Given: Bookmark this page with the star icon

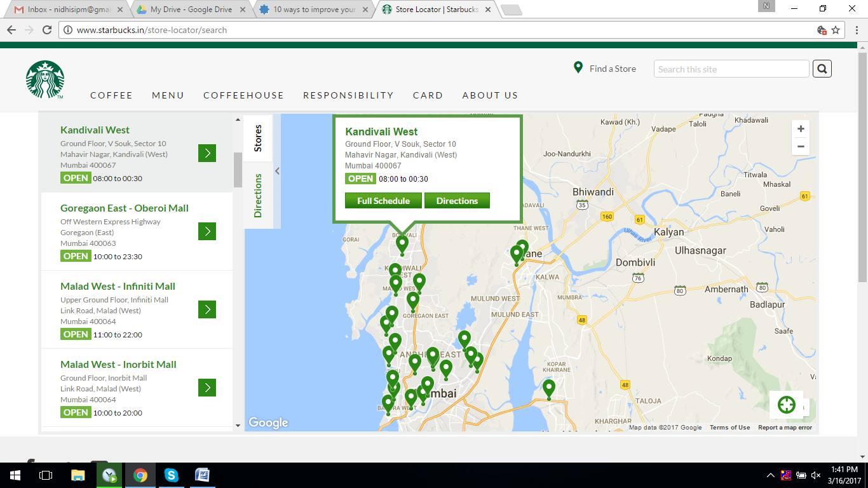Looking at the screenshot, I should click(836, 30).
